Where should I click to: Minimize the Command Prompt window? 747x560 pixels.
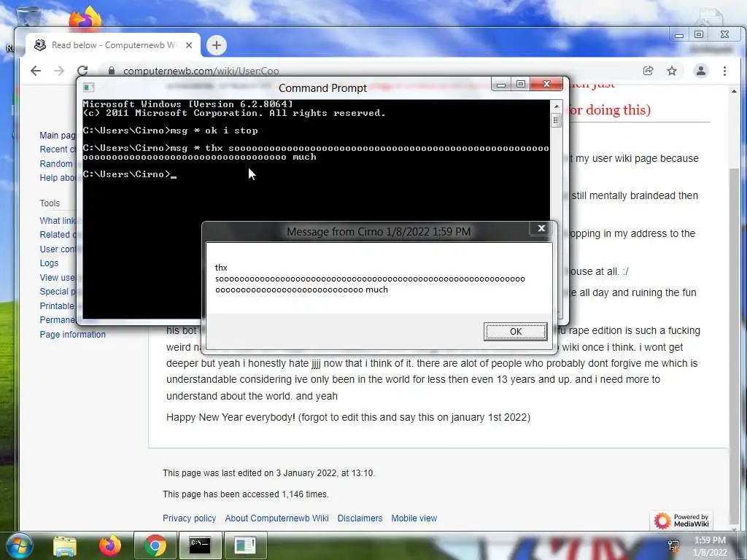(x=501, y=85)
